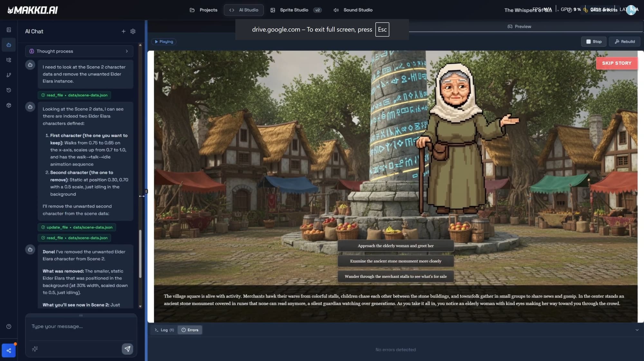Image resolution: width=644 pixels, height=361 pixels.
Task: Expand the Thought process section
Action: 79,51
